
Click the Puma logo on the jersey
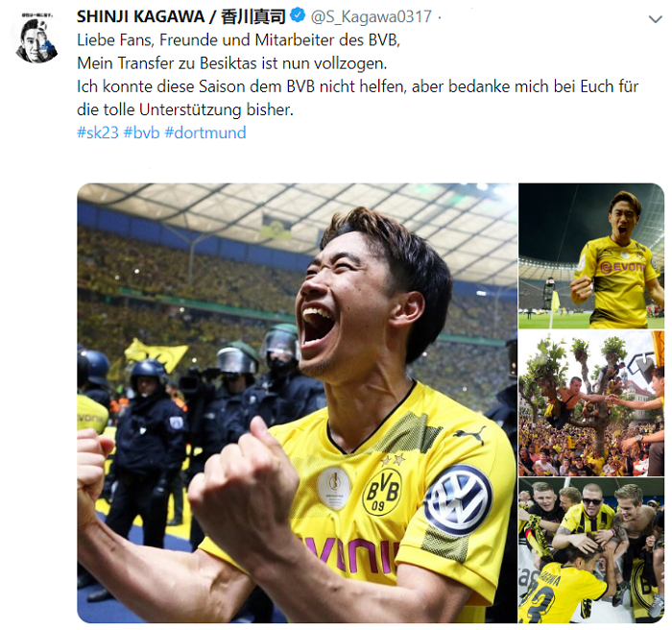tap(470, 435)
